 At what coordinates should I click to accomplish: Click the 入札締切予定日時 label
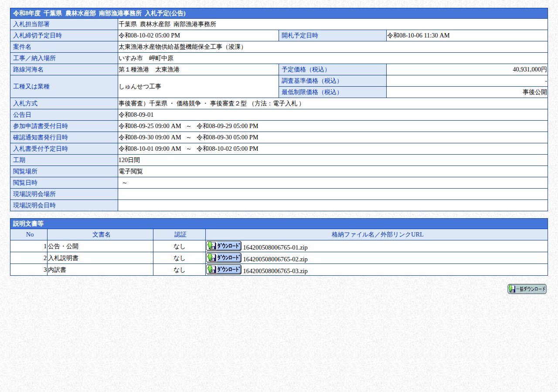coord(64,35)
